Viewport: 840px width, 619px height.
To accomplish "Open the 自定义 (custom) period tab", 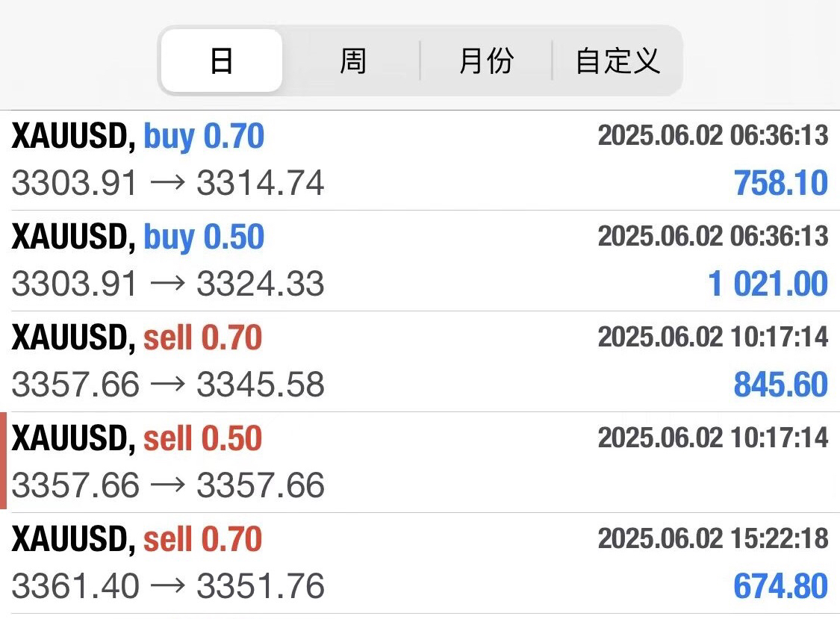I will (x=617, y=60).
